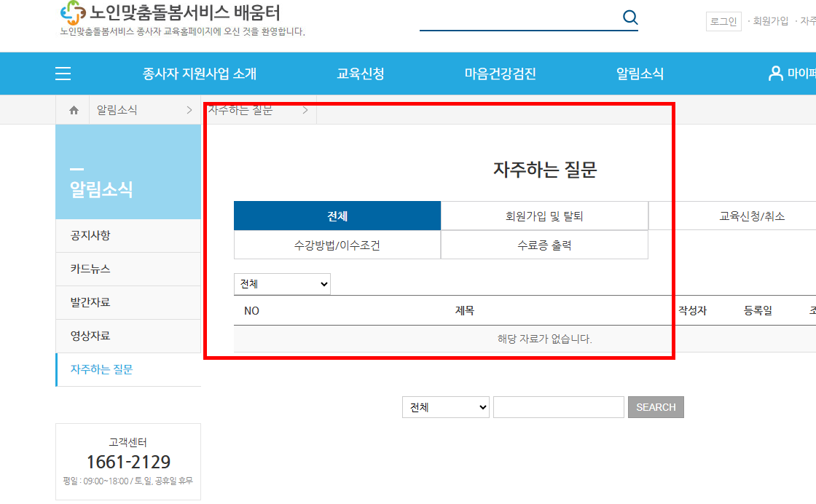Click the search magnifier icon
This screenshot has height=504, width=816.
[629, 17]
